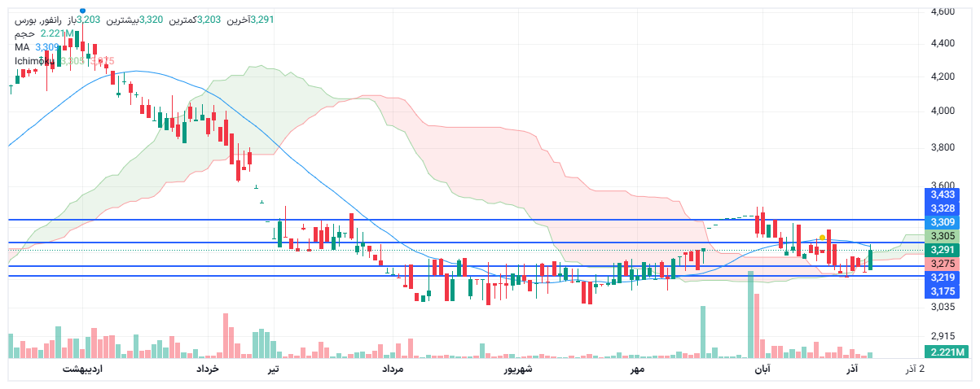Click the pink 3,275 price axis label

point(942,264)
